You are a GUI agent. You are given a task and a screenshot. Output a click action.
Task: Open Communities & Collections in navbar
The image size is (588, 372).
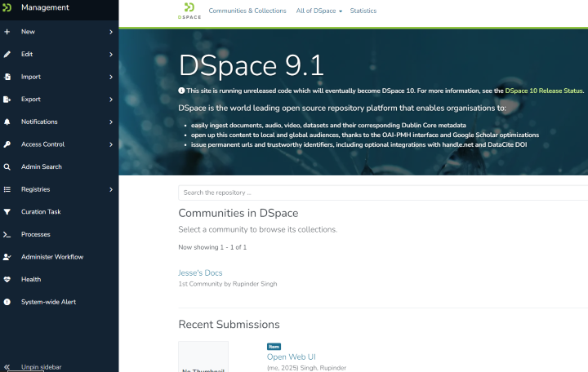pyautogui.click(x=247, y=11)
